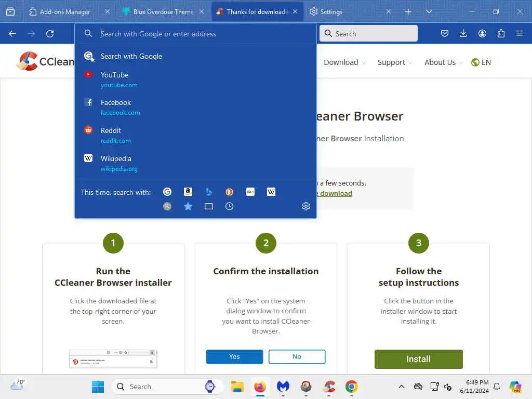Viewport: 532px width, 399px height.
Task: Search bookmarks using star icon
Action: click(x=188, y=206)
